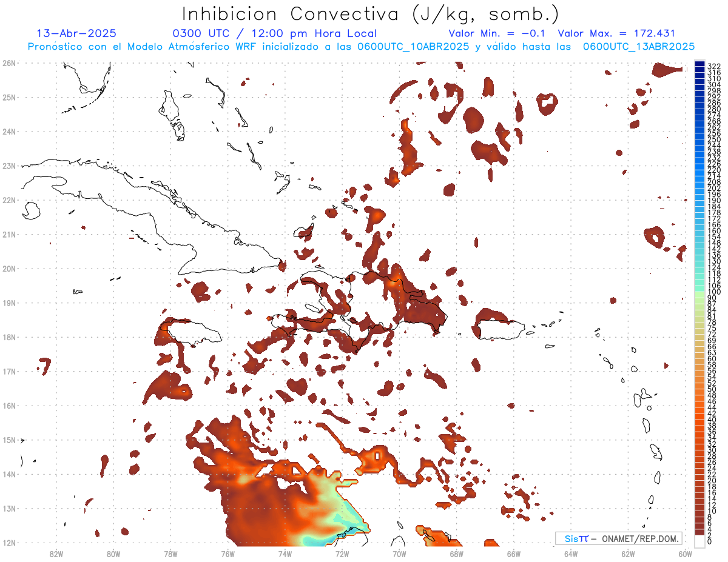The height and width of the screenshot is (562, 728).
Task: Click the 24N latitude label
Action: [9, 131]
